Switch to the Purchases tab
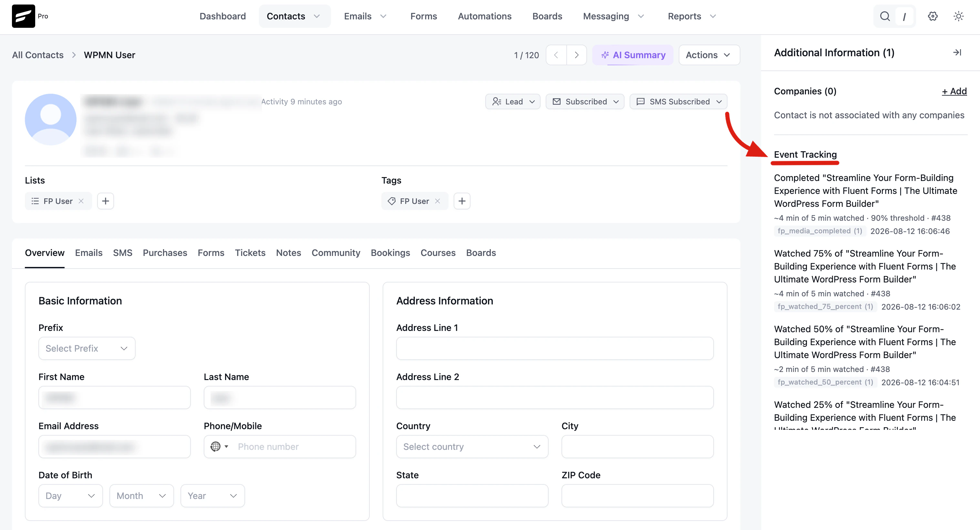The width and height of the screenshot is (980, 530). pos(165,253)
